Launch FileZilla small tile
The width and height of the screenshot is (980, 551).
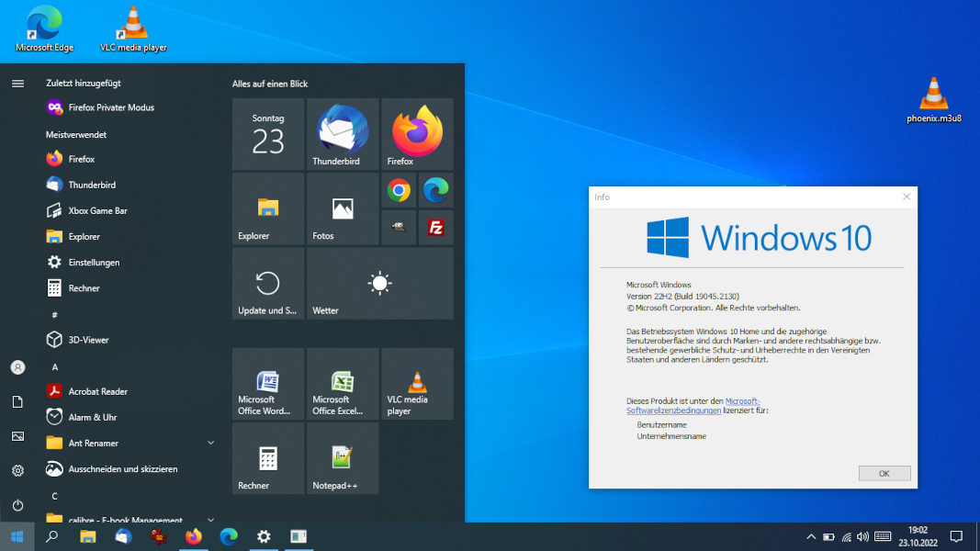[435, 228]
